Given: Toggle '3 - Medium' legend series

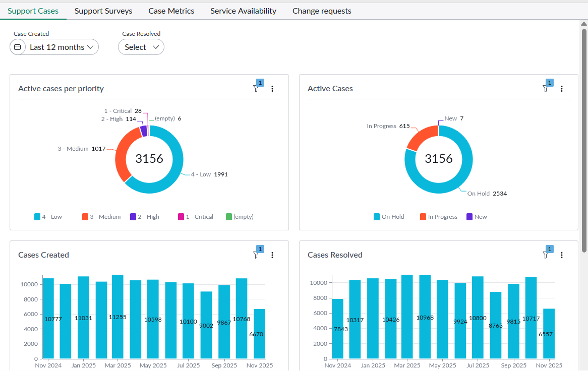Looking at the screenshot, I should [x=101, y=217].
